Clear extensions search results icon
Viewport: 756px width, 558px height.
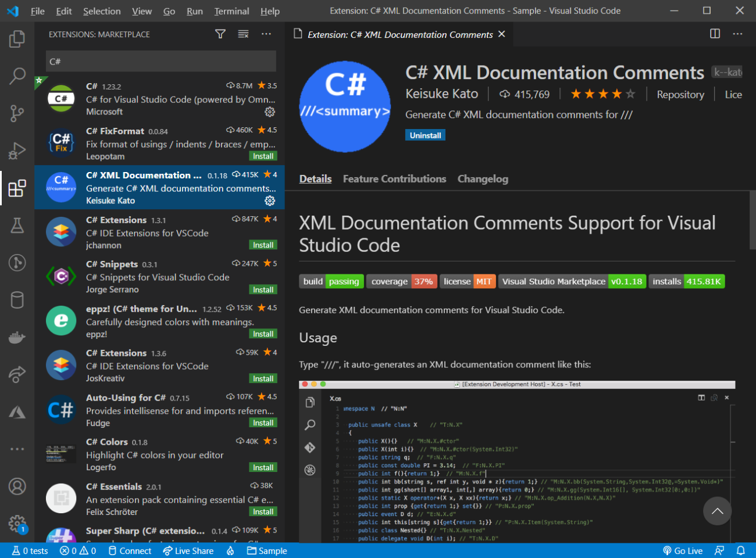click(x=243, y=34)
